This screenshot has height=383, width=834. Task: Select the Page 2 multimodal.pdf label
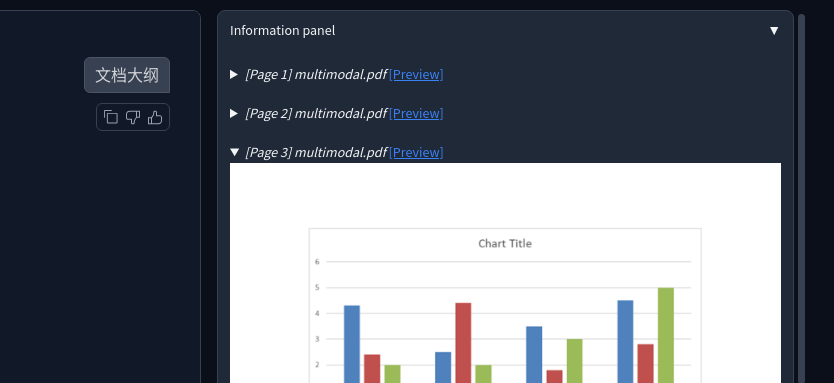click(316, 113)
